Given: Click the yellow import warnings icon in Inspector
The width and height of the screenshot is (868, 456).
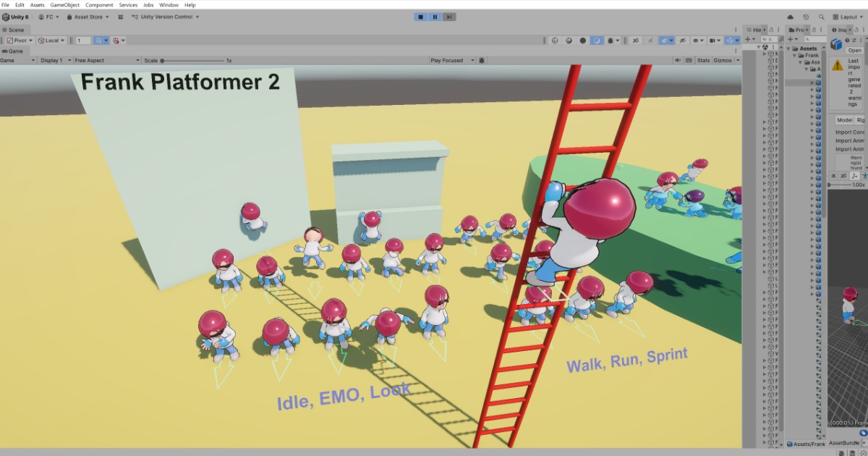Looking at the screenshot, I should point(837,66).
